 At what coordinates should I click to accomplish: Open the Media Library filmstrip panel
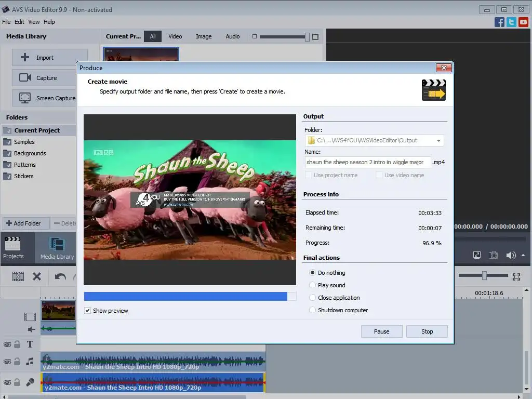coord(57,248)
